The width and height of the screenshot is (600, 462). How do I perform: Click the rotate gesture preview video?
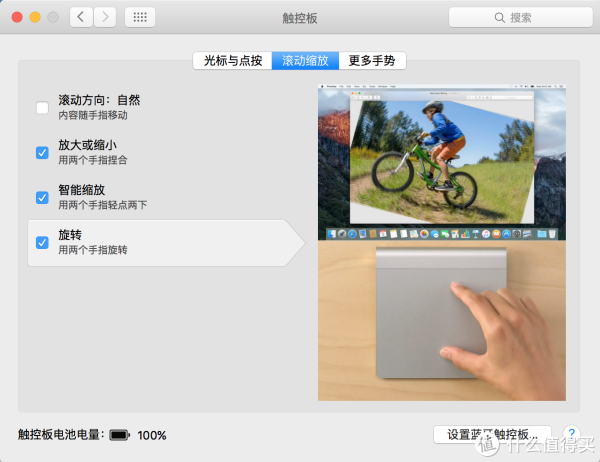(442, 243)
